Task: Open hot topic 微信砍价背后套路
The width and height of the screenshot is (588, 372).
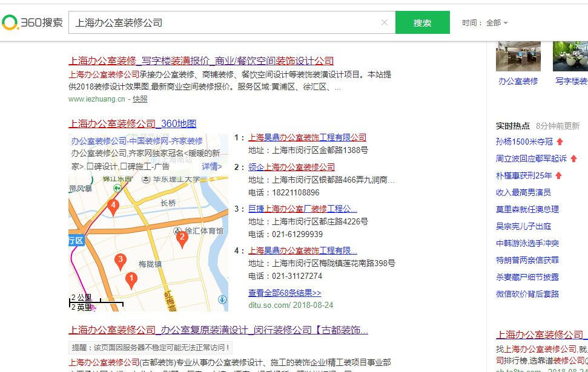Action: 527,294
